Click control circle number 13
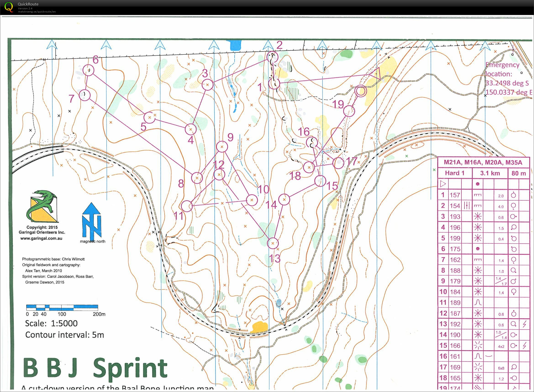The height and width of the screenshot is (392, 534). point(273,243)
